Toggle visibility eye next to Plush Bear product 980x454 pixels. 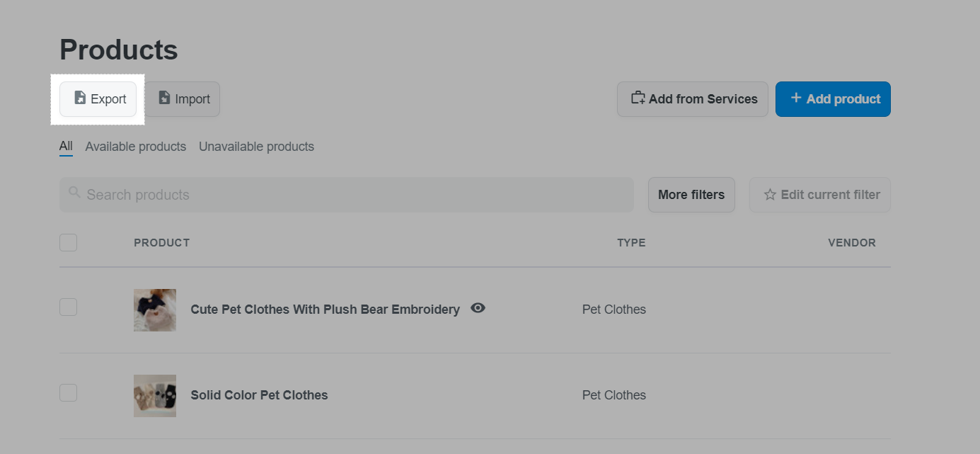click(478, 308)
